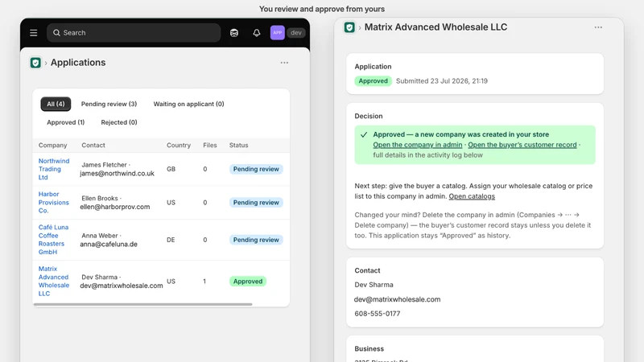
Task: Switch to Rejected (0) tab
Action: click(119, 122)
